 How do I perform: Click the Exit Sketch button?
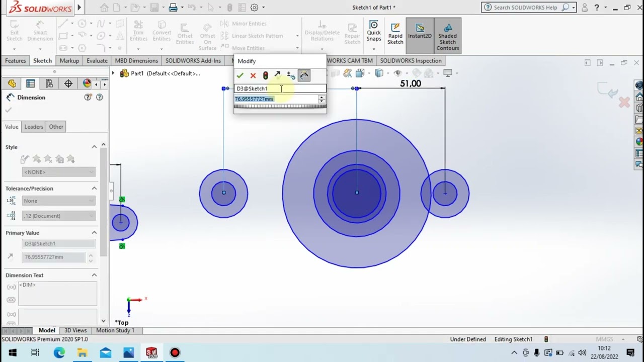coord(14,32)
